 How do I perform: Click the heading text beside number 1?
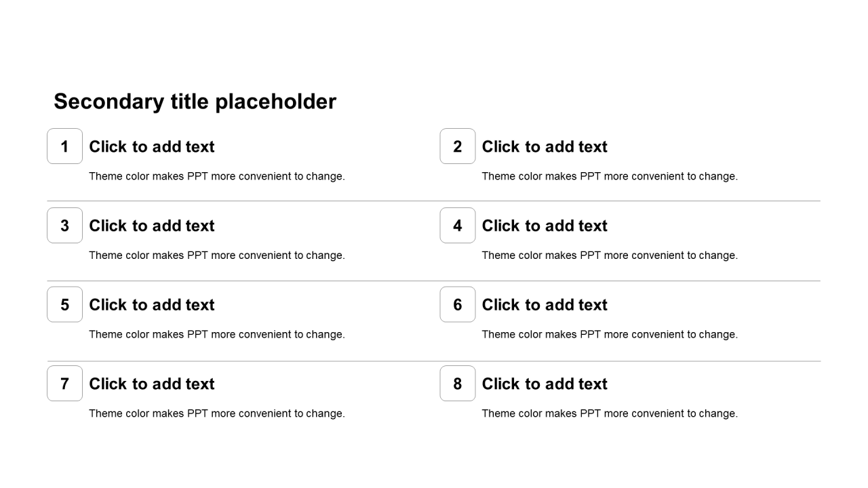152,147
